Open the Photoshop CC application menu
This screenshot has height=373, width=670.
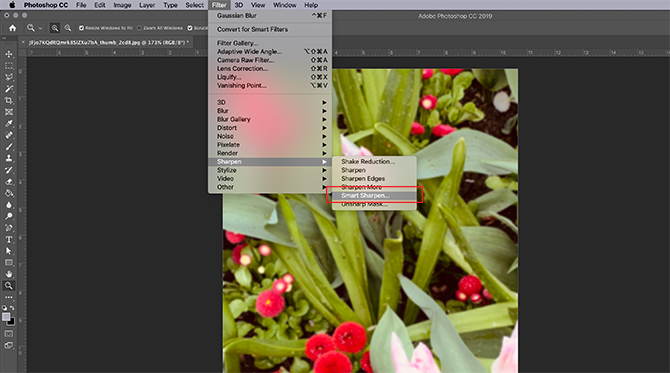click(x=46, y=5)
